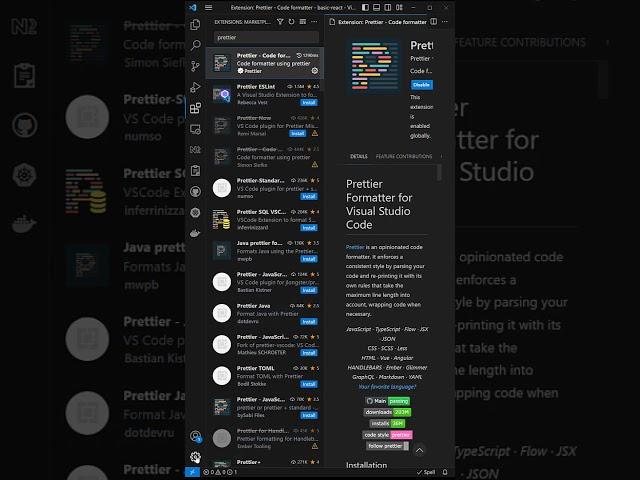The width and height of the screenshot is (640, 480).
Task: Open notifications bell in status bar
Action: (x=445, y=472)
